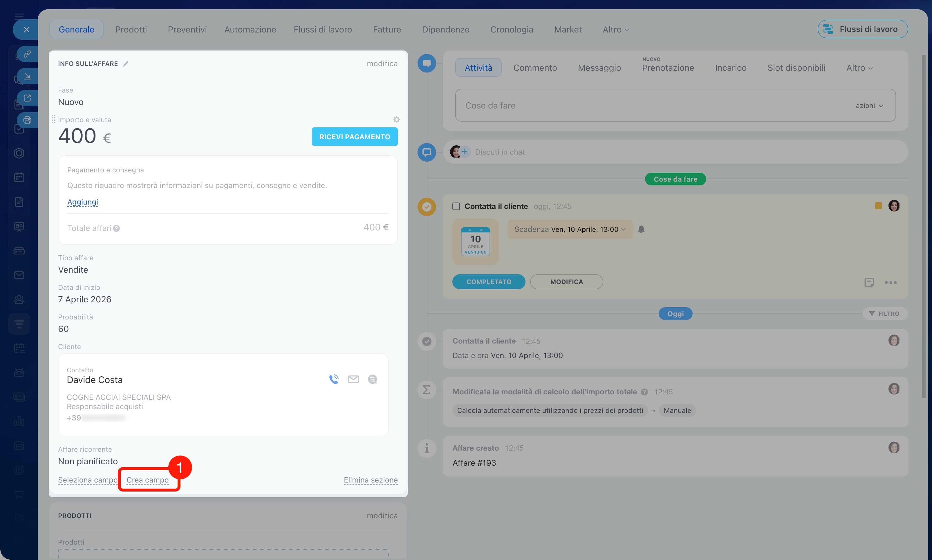Click the yellow color marker on the activity

(878, 206)
